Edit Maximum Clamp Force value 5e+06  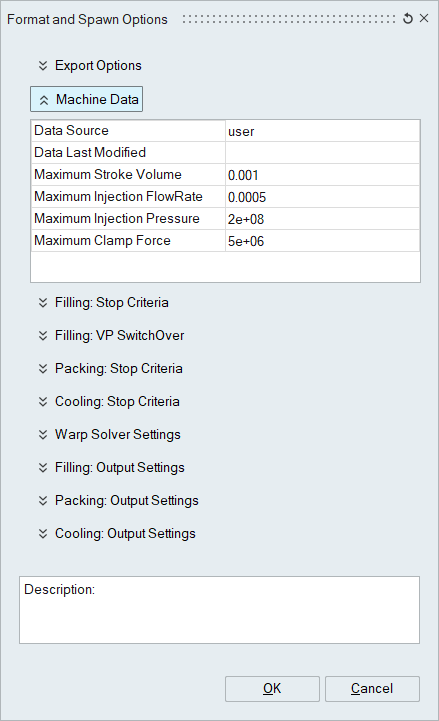(322, 241)
